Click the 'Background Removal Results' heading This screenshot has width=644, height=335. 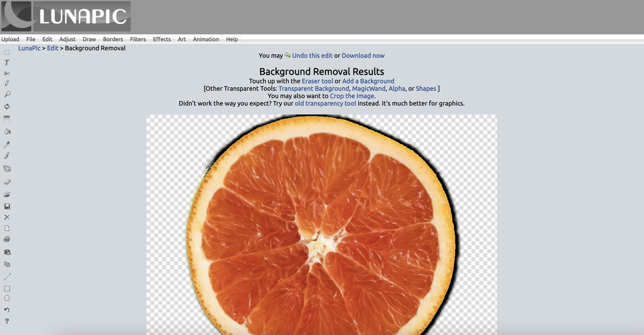tap(321, 72)
